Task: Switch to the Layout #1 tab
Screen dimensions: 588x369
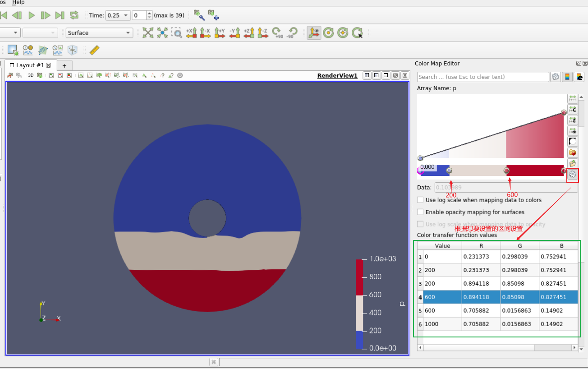Action: pyautogui.click(x=30, y=65)
